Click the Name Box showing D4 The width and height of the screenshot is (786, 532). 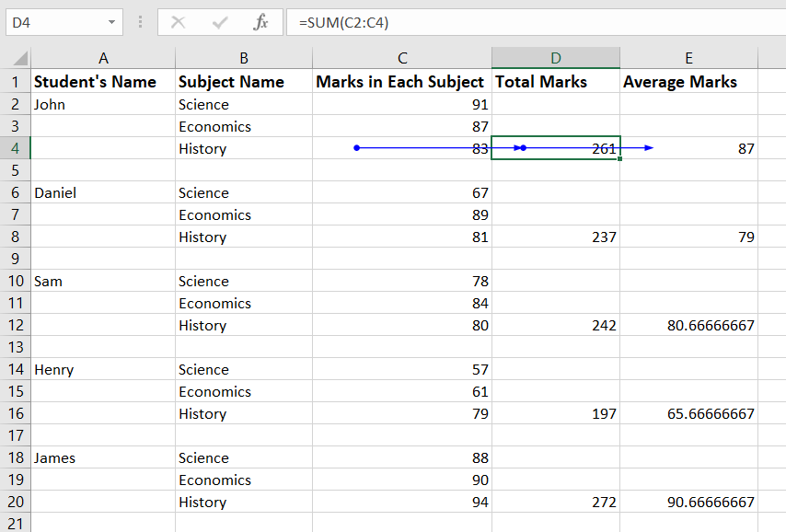coord(53,22)
